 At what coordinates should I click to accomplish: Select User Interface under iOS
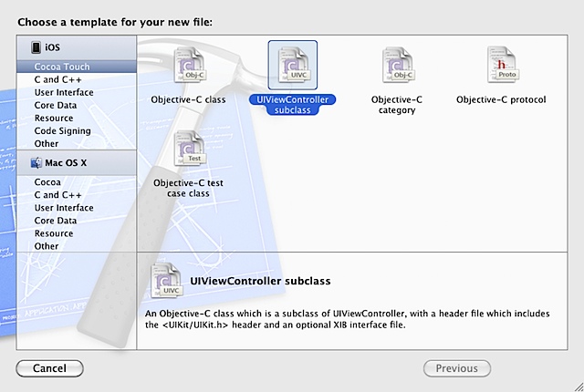tap(64, 92)
